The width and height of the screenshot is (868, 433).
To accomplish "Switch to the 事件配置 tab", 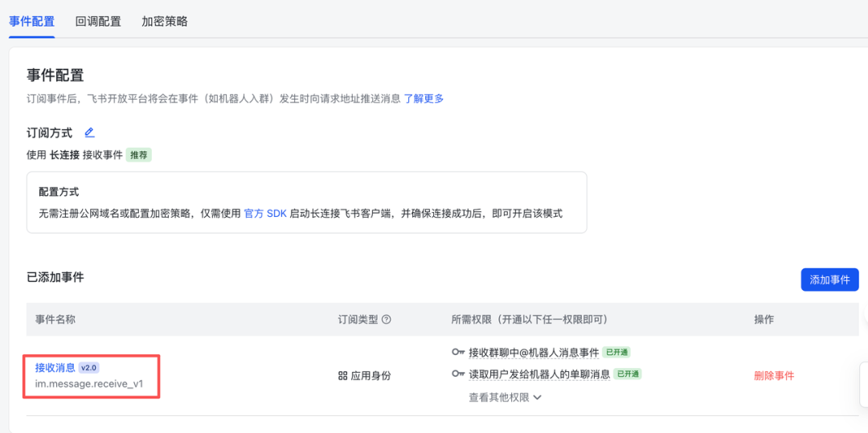I will 31,22.
